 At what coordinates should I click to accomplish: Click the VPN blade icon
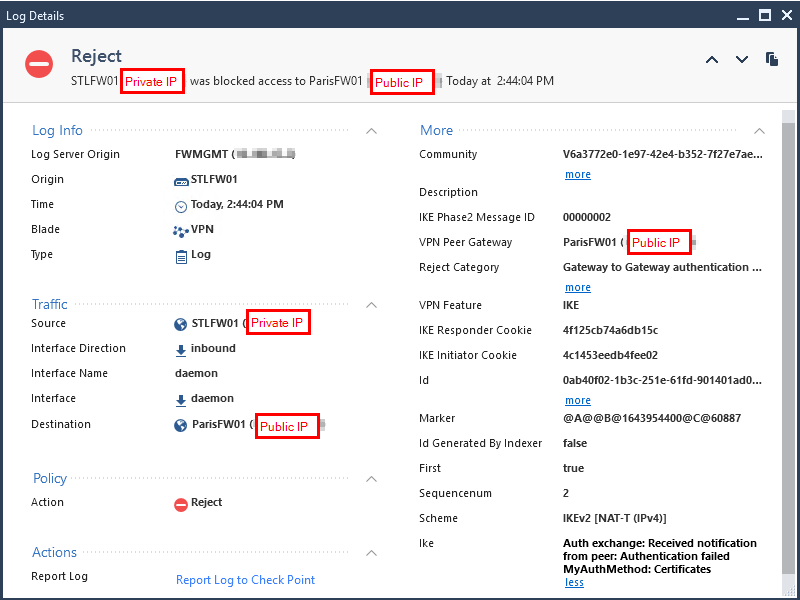181,230
